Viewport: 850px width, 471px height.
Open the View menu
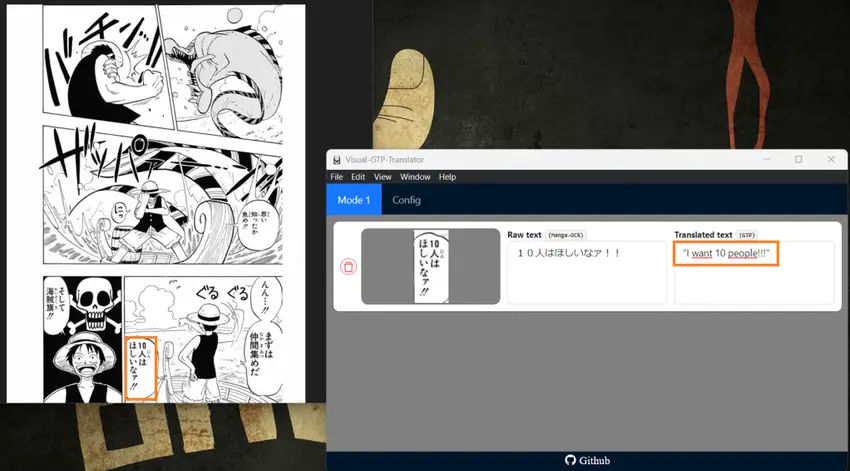[x=382, y=177]
